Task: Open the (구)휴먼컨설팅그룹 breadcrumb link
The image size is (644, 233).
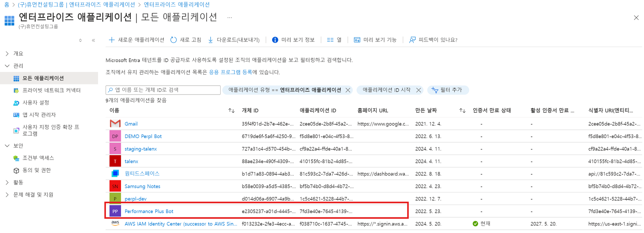Action: pyautogui.click(x=76, y=5)
